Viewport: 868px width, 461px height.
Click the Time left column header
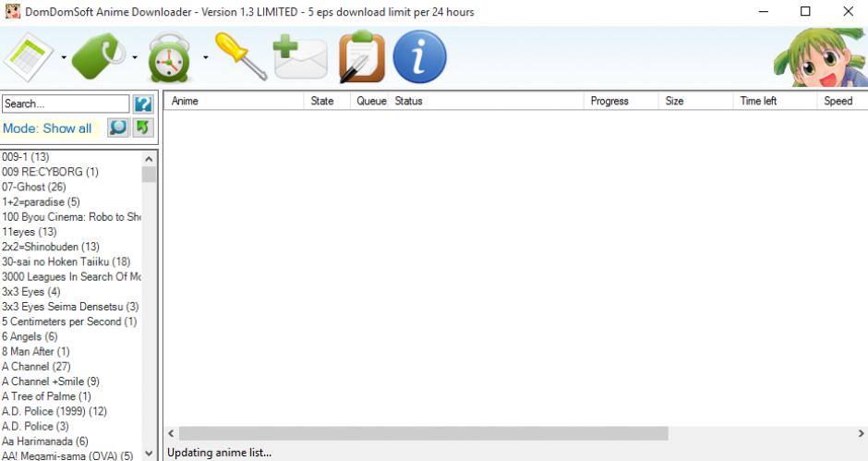click(775, 101)
